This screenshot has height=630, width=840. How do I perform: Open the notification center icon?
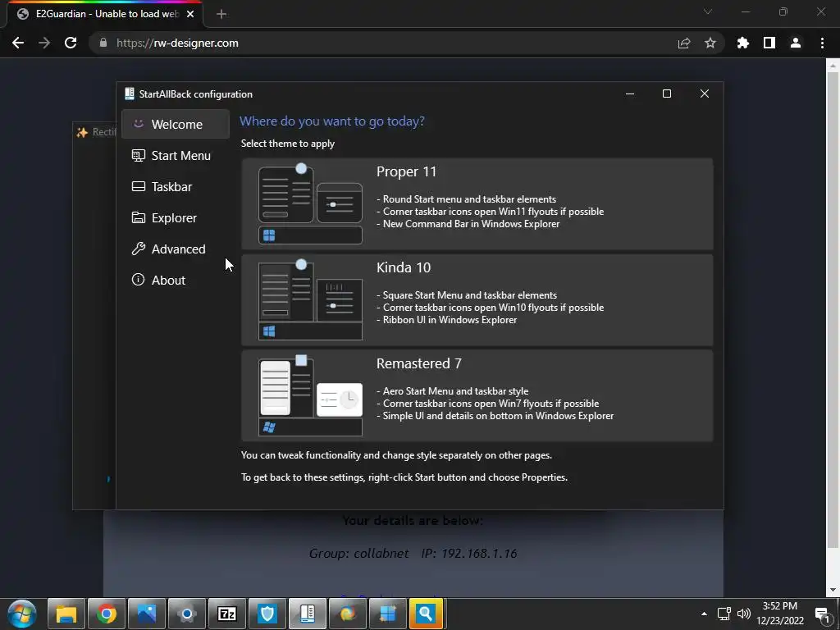822,614
